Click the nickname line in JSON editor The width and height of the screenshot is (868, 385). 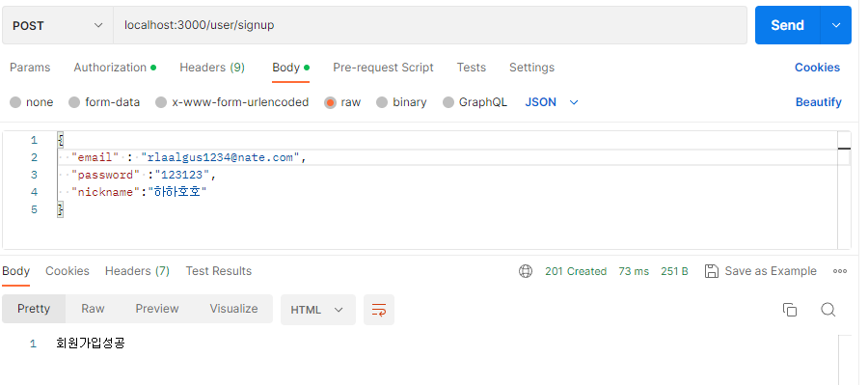448,192
